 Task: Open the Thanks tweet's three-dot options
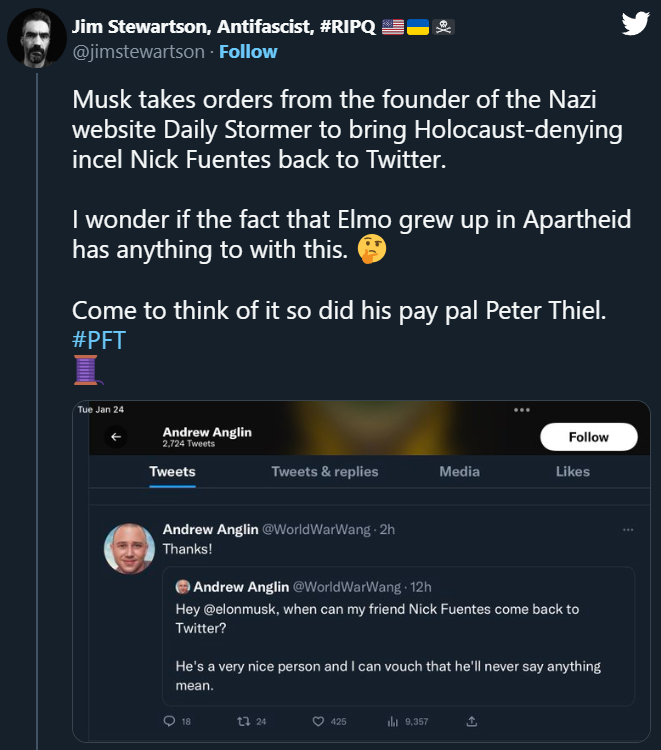[x=627, y=530]
